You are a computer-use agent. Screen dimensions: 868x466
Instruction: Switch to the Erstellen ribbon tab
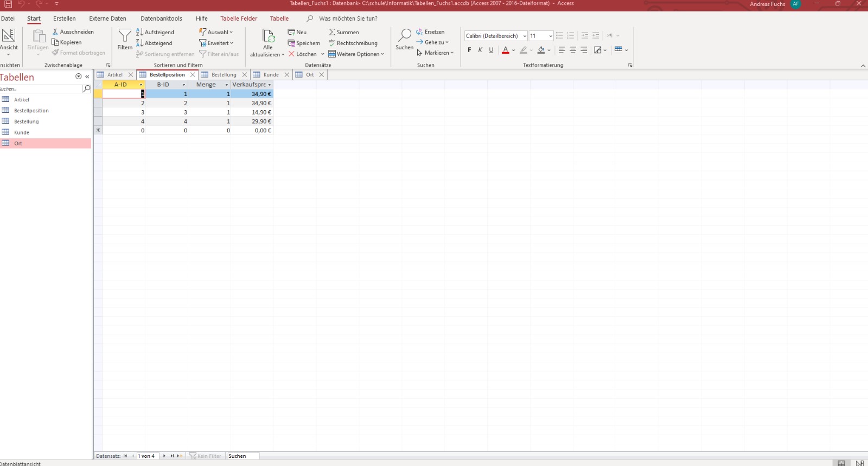(65, 18)
